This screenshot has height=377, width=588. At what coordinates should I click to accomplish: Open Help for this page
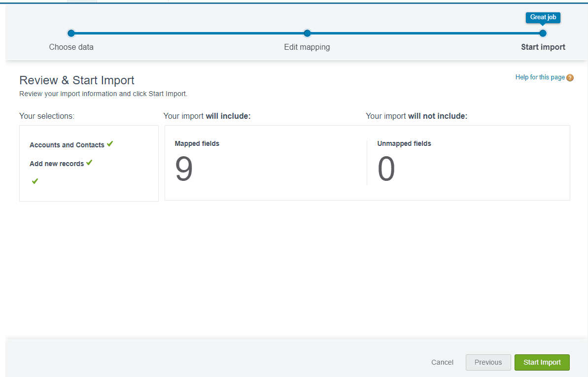pos(540,77)
